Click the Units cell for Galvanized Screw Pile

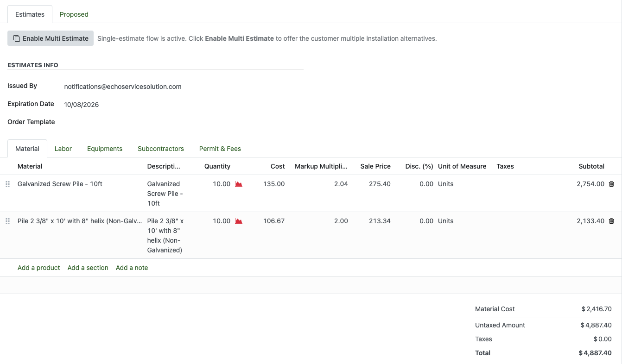coord(446,184)
